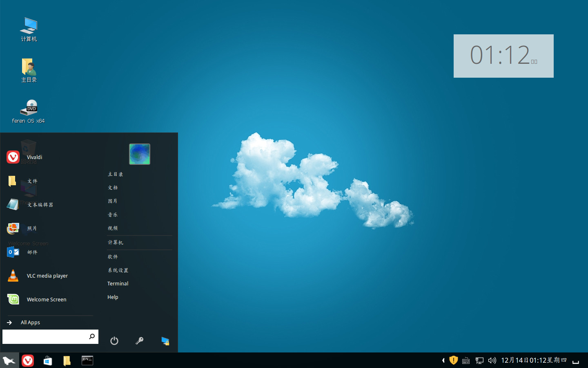Click the key logout icon

click(x=140, y=341)
